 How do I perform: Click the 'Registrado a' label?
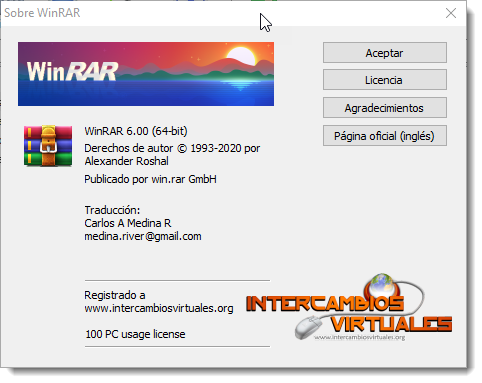click(115, 295)
